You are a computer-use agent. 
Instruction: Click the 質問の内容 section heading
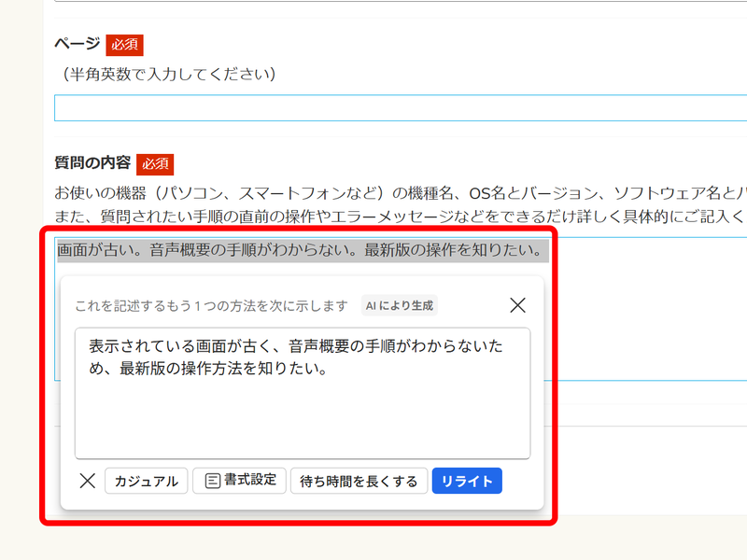click(x=93, y=163)
